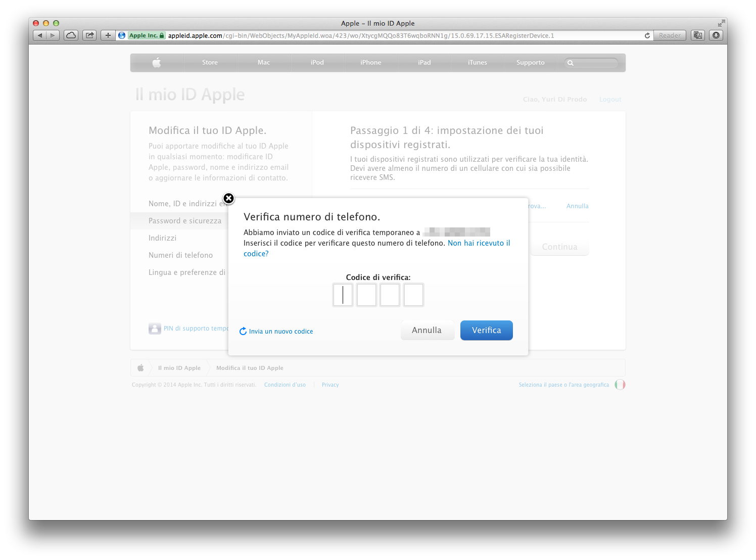
Task: Focus the second verification code box
Action: [366, 295]
